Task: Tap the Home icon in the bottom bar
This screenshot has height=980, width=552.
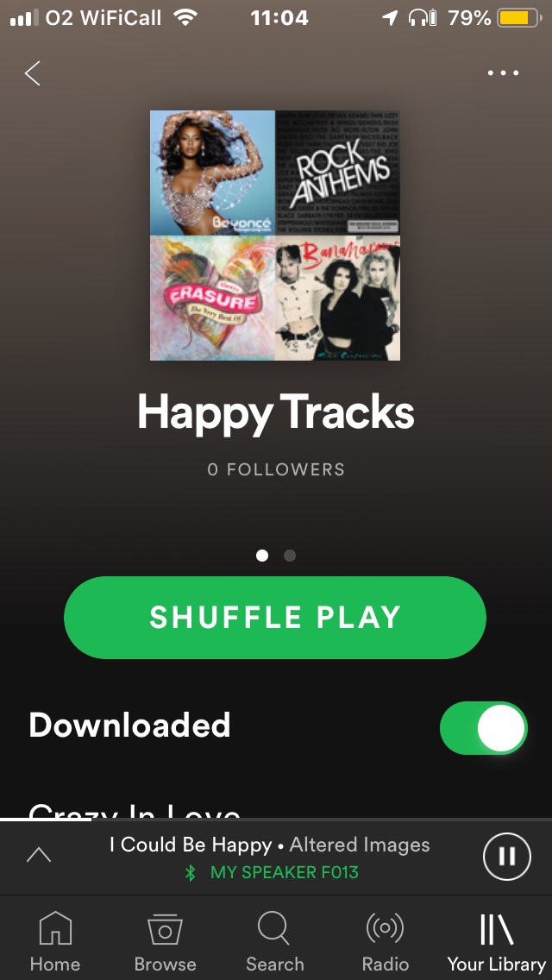Action: tap(56, 927)
